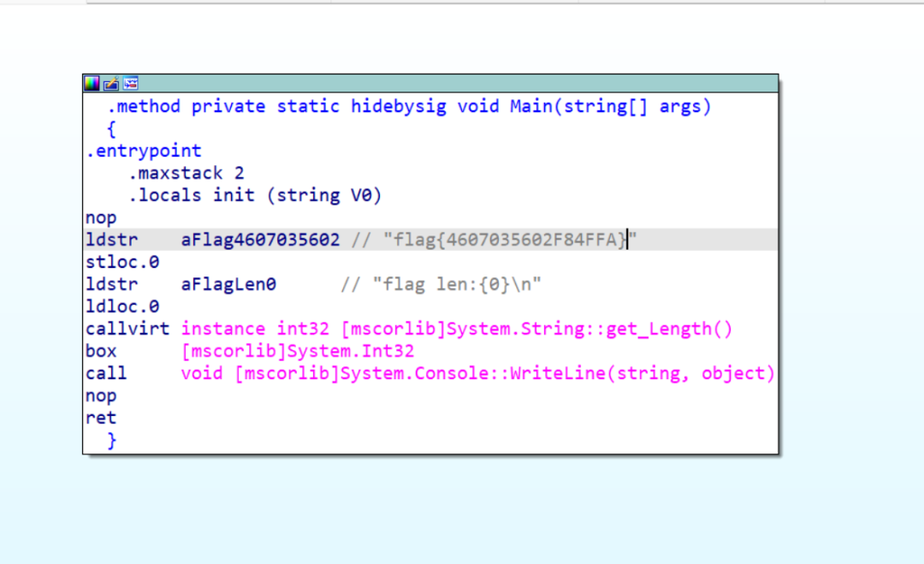
Task: Click the edit node comment icon
Action: [x=110, y=84]
